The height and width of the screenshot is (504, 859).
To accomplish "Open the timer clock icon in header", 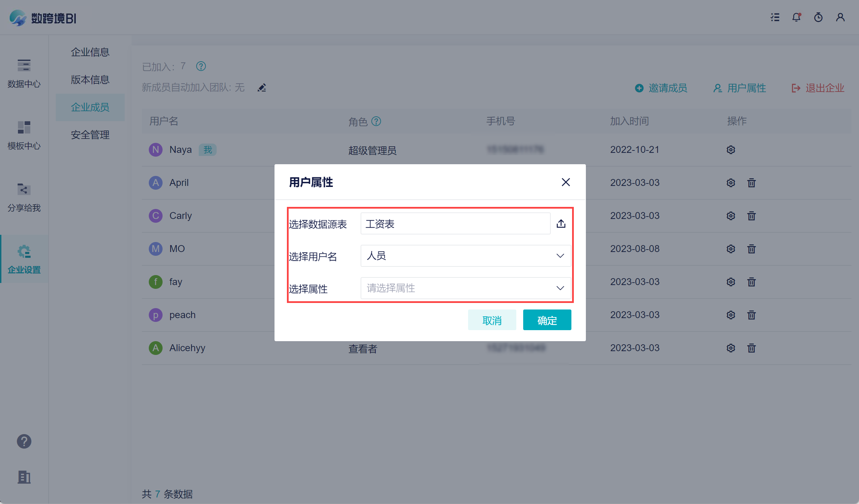I will coord(818,17).
